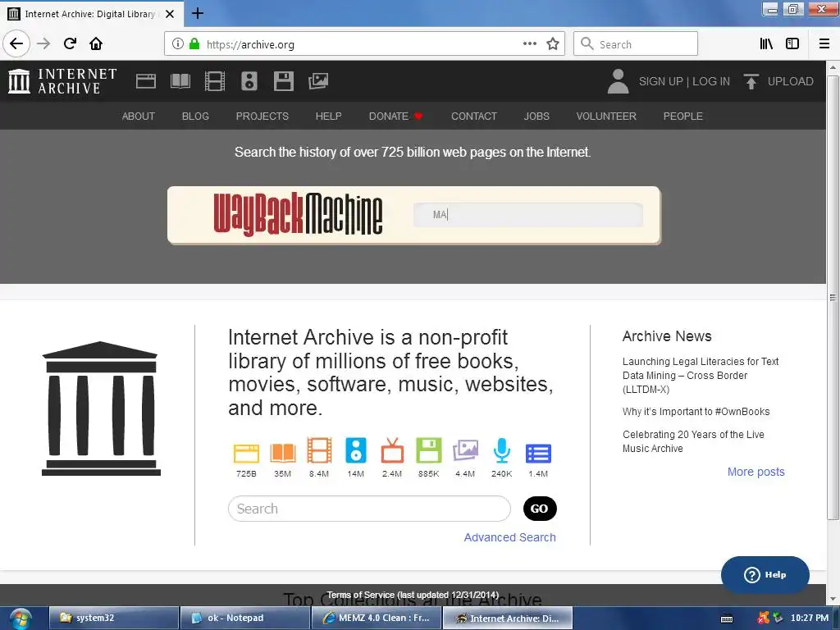Click the yellow web pages 725B icon
This screenshot has width=840, height=630.
246,453
